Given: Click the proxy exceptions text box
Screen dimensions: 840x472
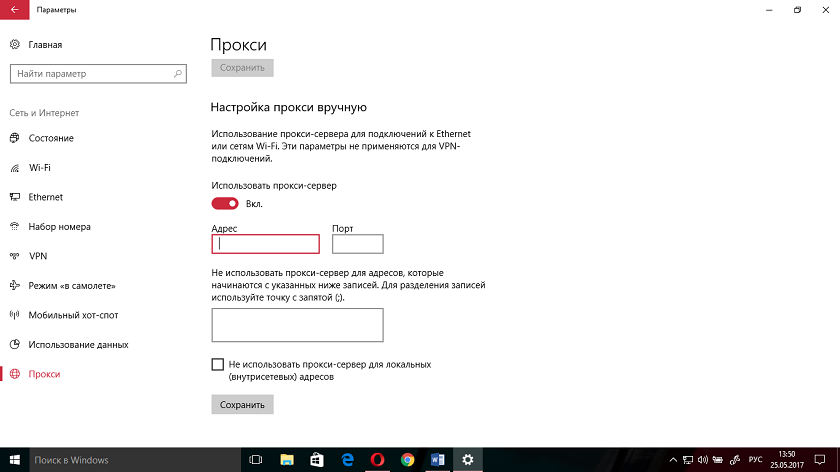Looking at the screenshot, I should pyautogui.click(x=297, y=325).
